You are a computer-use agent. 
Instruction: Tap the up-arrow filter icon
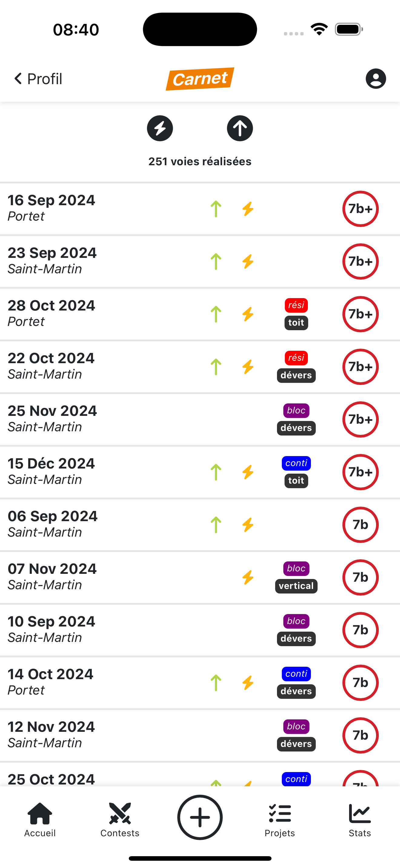point(240,128)
